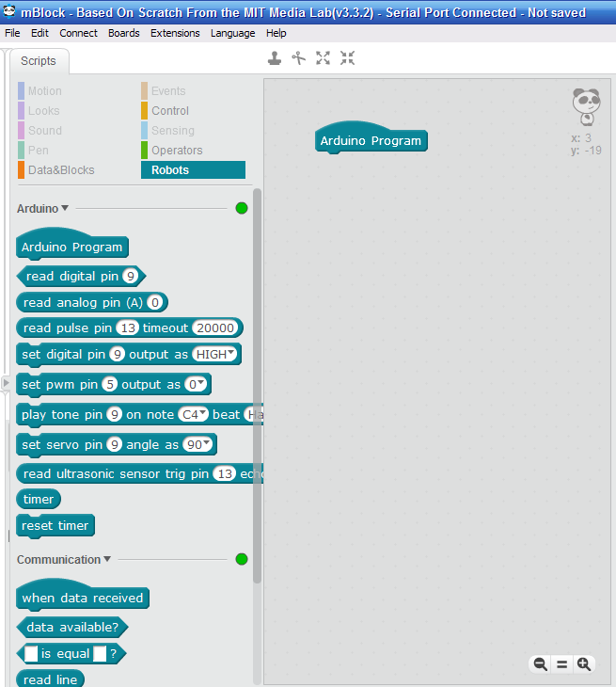
Task: Click first input of is equal block
Action: click(31, 653)
